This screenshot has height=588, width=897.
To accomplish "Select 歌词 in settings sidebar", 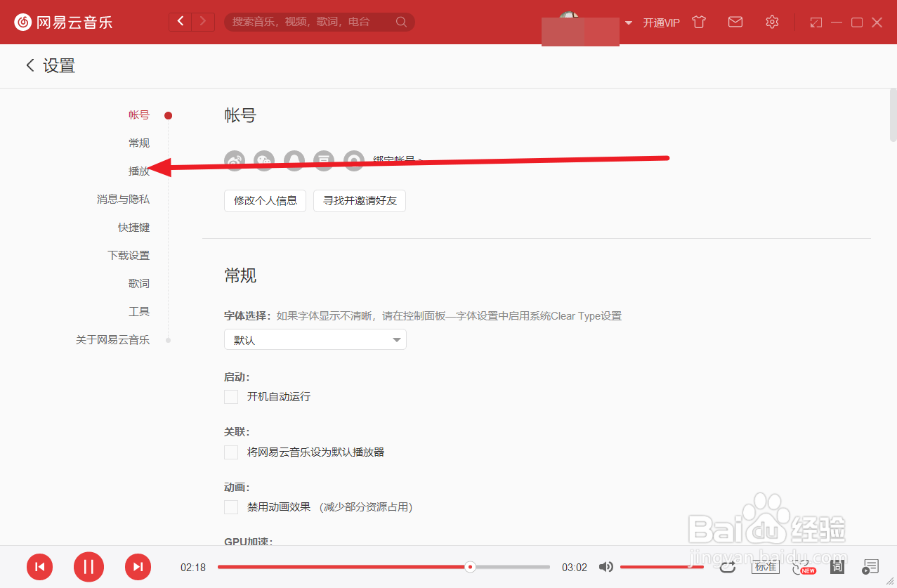I will coord(139,284).
